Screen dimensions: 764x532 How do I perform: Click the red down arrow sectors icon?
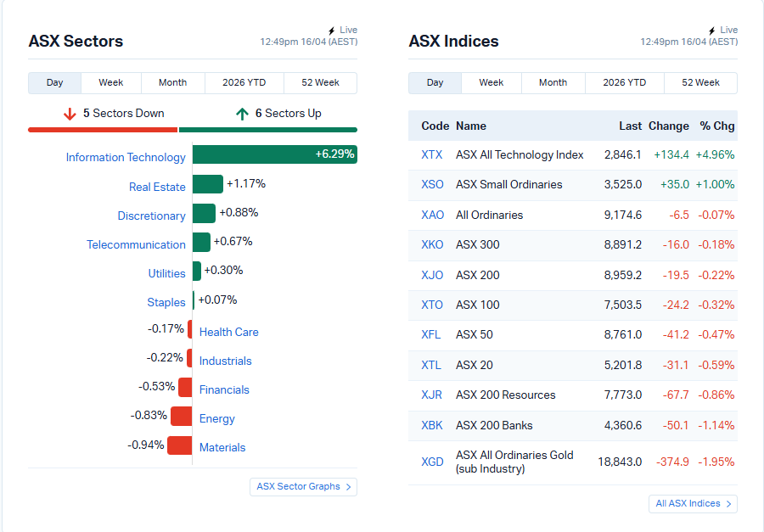click(70, 114)
